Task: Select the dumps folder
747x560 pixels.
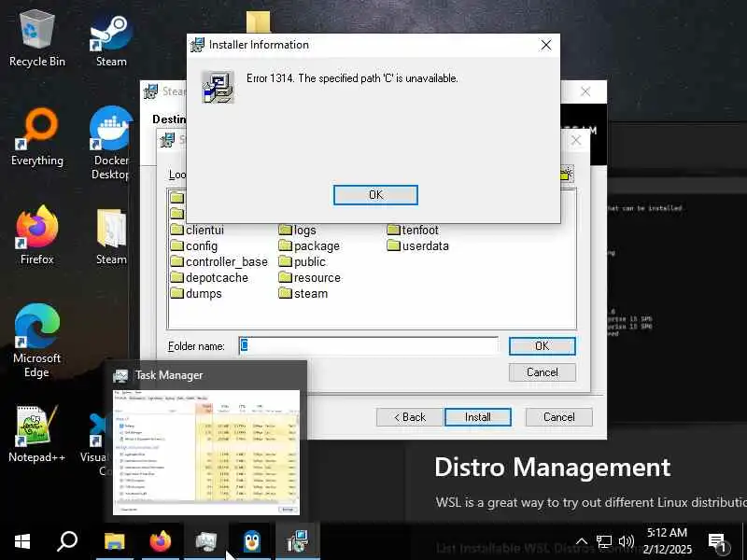Action: point(196,293)
